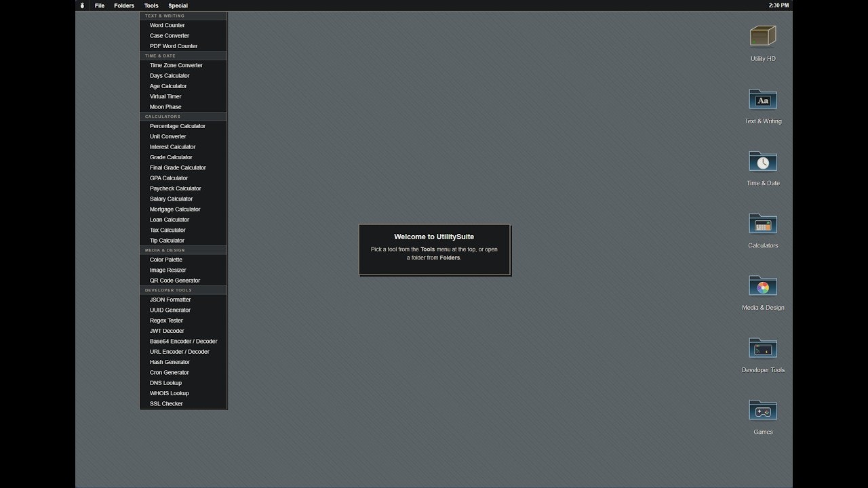The height and width of the screenshot is (488, 868).
Task: Click the Time & Date desktop label
Action: click(763, 183)
